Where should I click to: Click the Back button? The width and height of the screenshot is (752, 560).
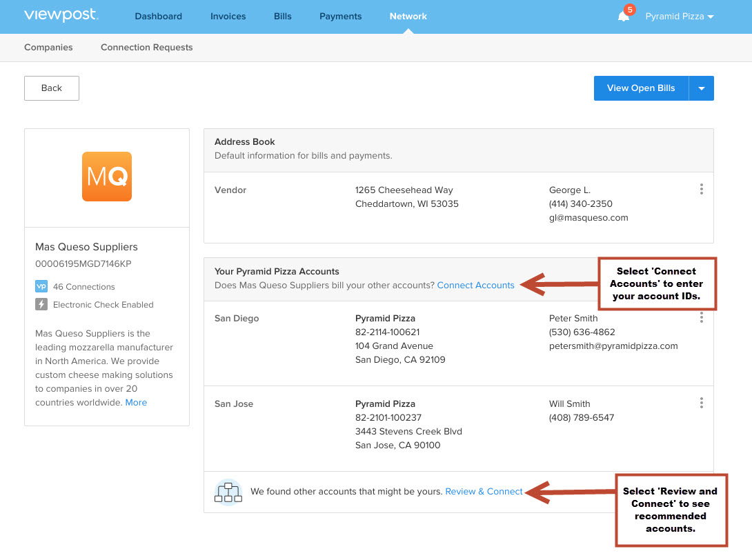tap(52, 88)
